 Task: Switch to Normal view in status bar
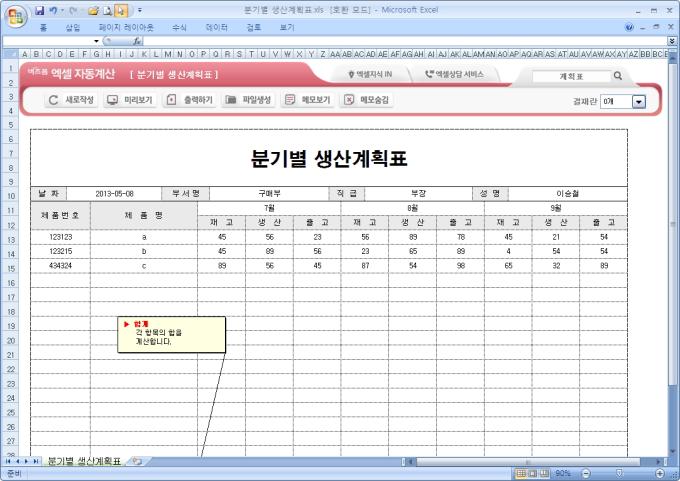click(521, 473)
